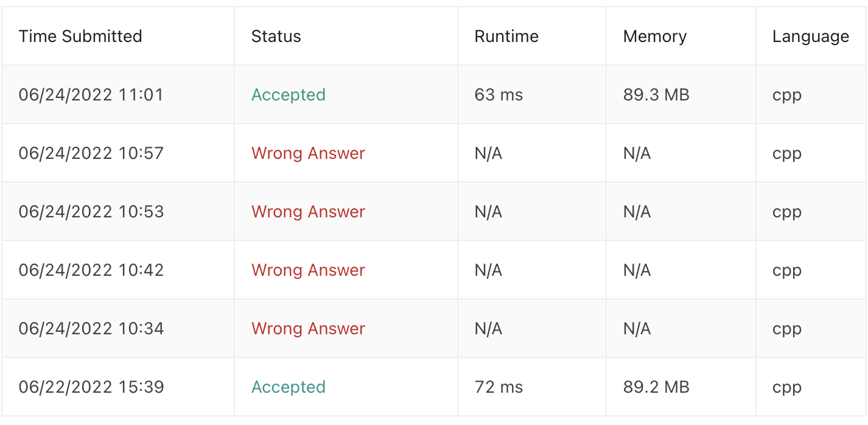The image size is (868, 425).
Task: Click the Status column header
Action: pyautogui.click(x=276, y=37)
